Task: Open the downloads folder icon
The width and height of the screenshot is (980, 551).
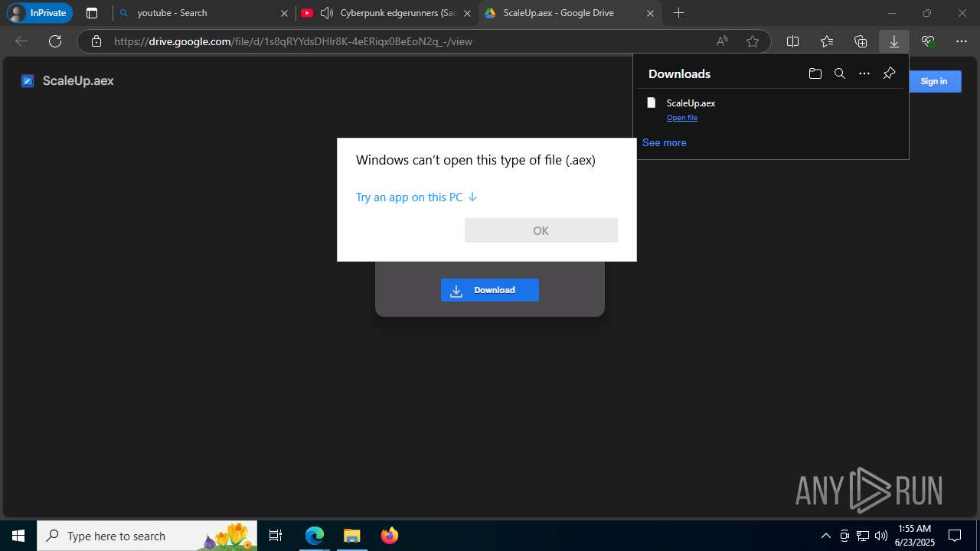Action: (x=815, y=73)
